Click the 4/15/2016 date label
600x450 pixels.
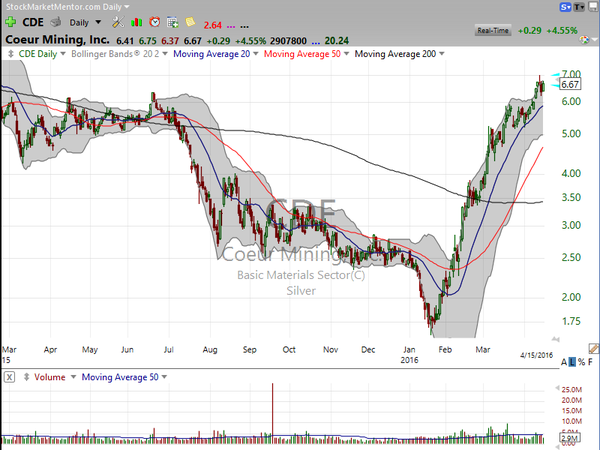tap(536, 355)
